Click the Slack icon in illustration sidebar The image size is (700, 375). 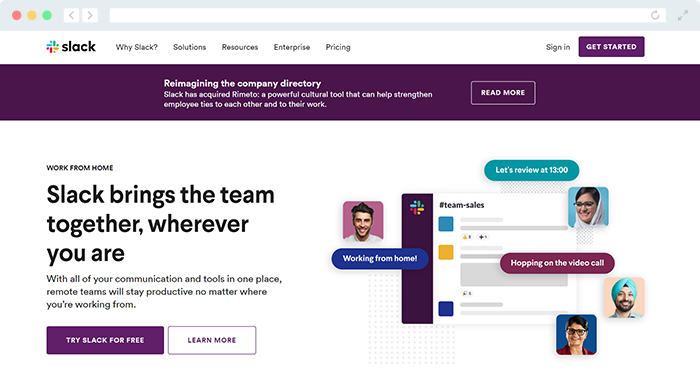point(417,208)
